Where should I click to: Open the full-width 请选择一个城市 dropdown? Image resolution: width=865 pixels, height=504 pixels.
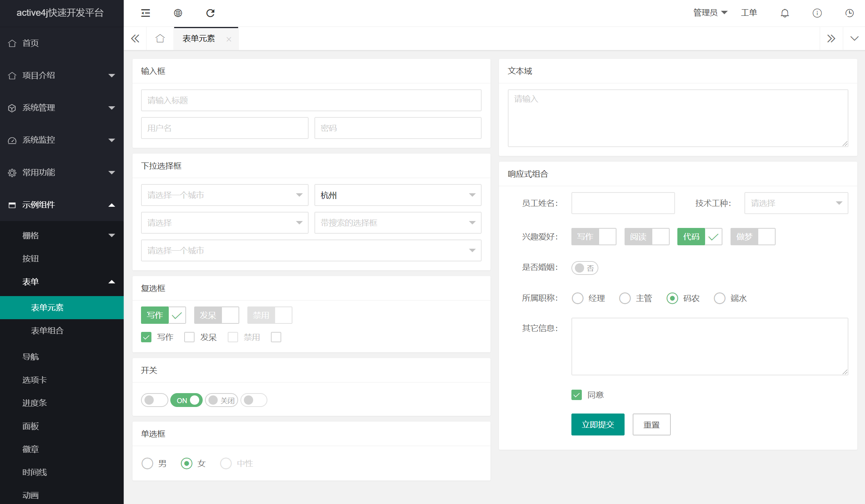311,251
